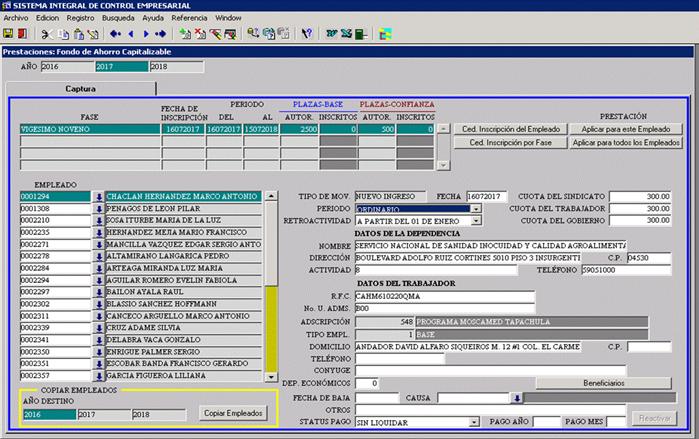Image resolution: width=699 pixels, height=439 pixels.
Task: Expand the STATUS PAGO dropdown
Action: (476, 423)
